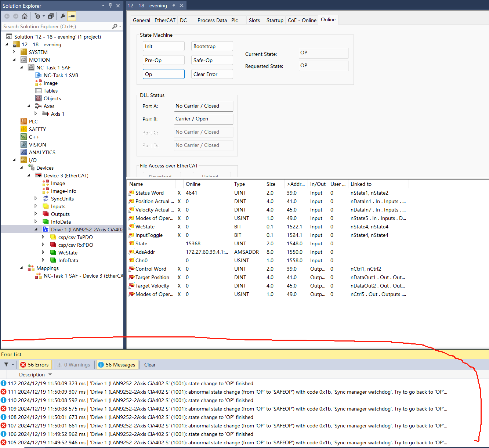Click the back arrow in Solution Explorer
The height and width of the screenshot is (448, 489).
click(x=7, y=16)
